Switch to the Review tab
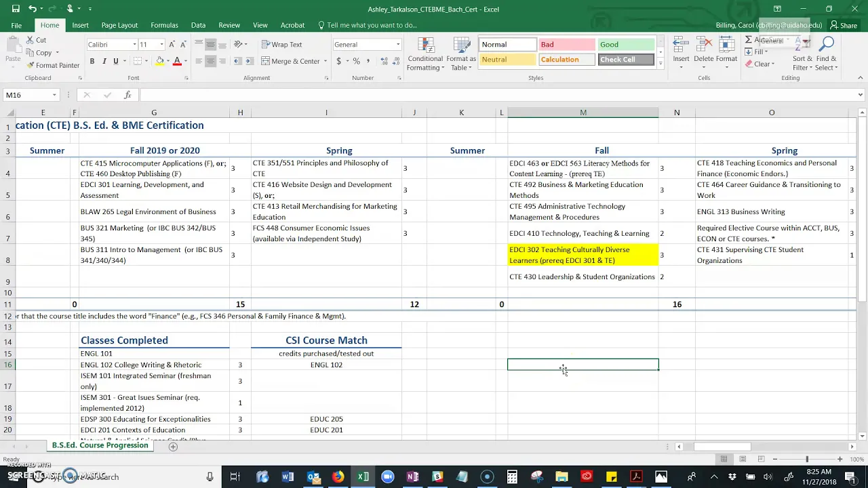 (x=229, y=25)
